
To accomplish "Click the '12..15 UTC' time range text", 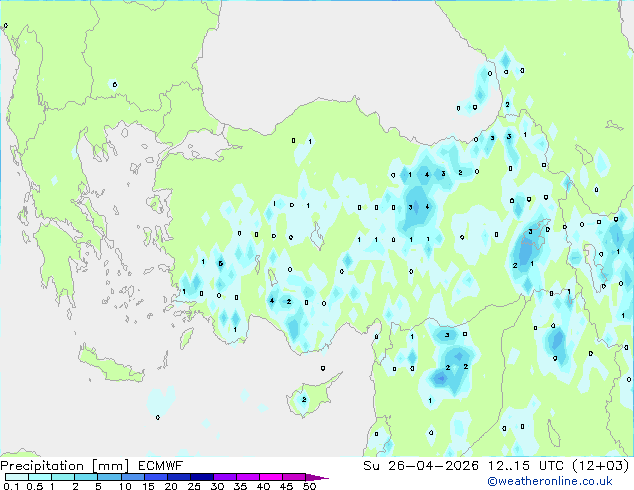I will [x=526, y=466].
